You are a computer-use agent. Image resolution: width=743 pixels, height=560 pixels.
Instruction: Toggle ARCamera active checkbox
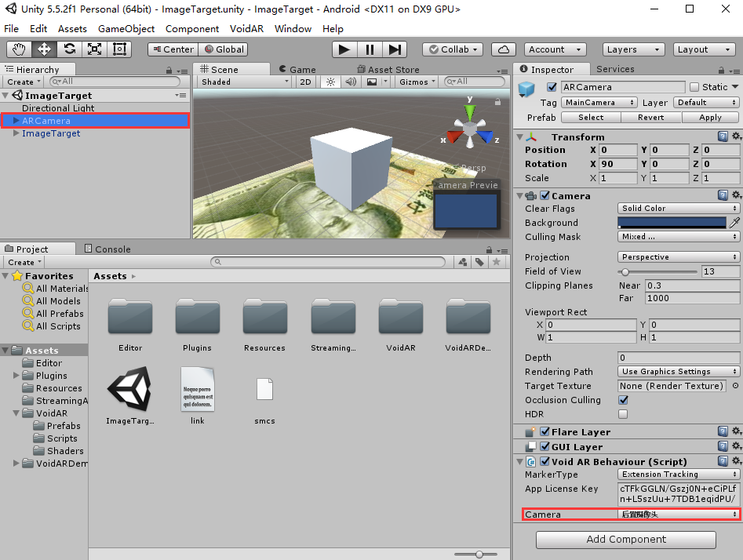coord(552,87)
